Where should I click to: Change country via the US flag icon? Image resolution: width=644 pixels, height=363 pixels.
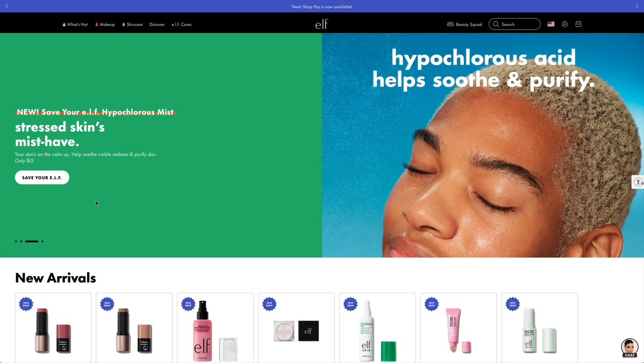click(x=551, y=24)
